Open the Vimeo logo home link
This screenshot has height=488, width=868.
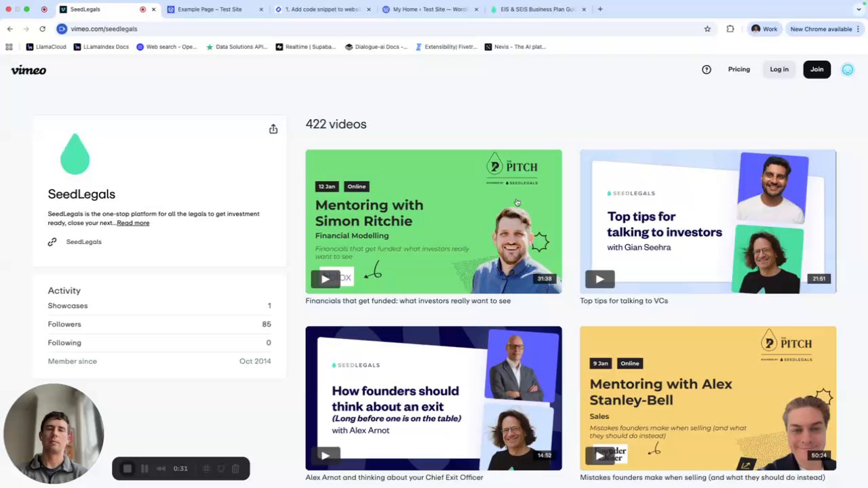pyautogui.click(x=28, y=70)
